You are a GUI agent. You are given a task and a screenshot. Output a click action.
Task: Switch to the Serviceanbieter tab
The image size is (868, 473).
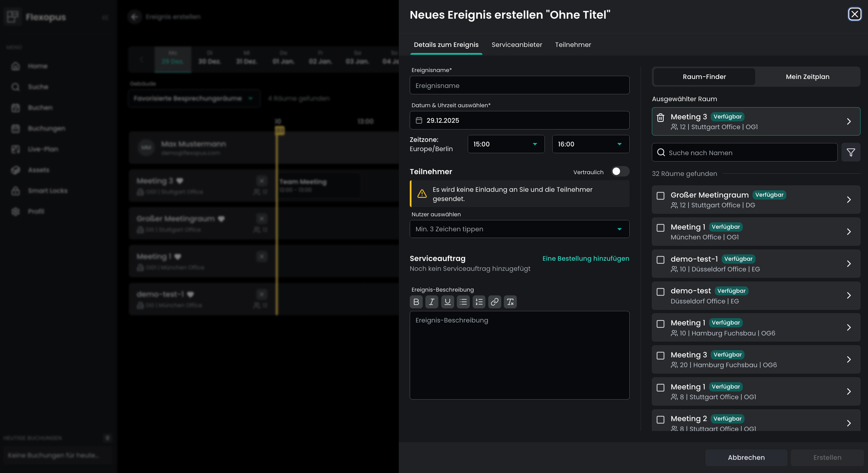pos(516,45)
